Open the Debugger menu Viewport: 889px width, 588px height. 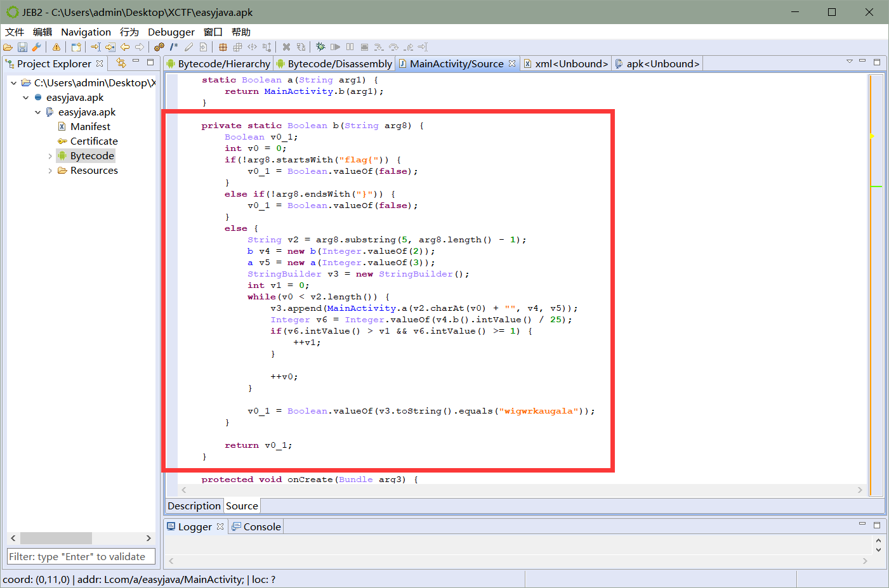coord(171,32)
